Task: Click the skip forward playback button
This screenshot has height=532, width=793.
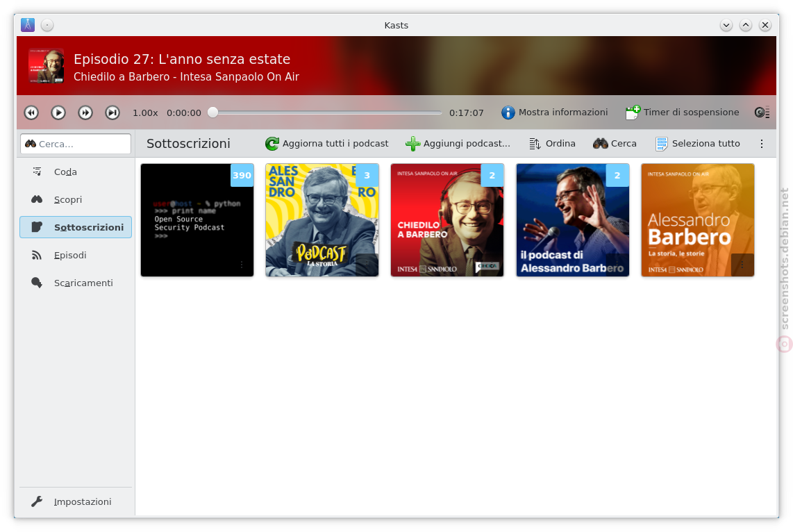Action: [85, 113]
